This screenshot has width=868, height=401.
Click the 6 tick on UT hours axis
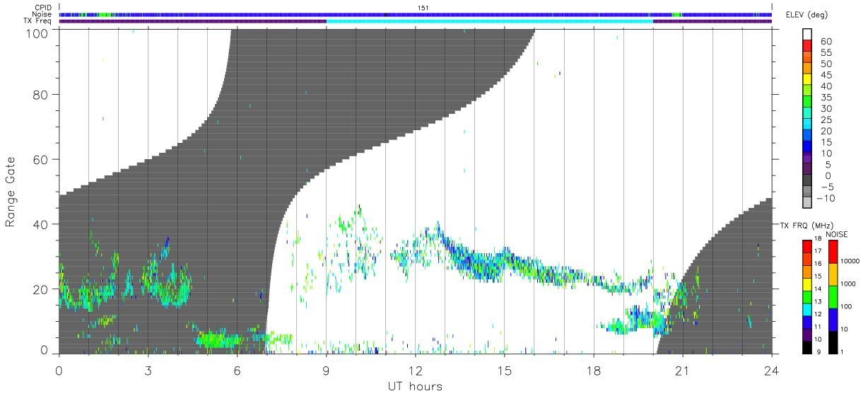point(237,370)
